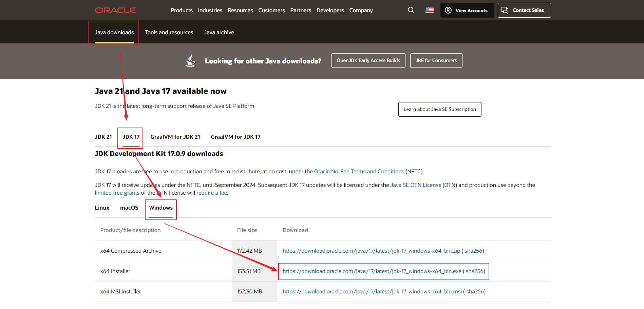Switch to Java archive tab
644x309 pixels.
(219, 32)
